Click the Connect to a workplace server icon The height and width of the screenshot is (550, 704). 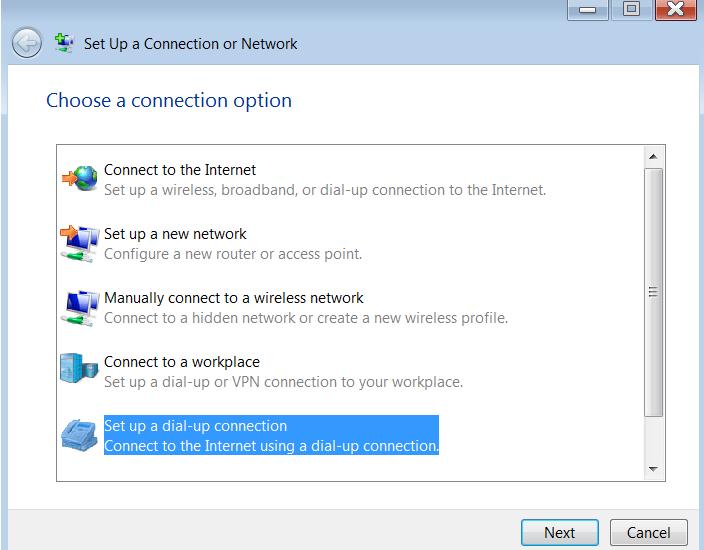79,368
